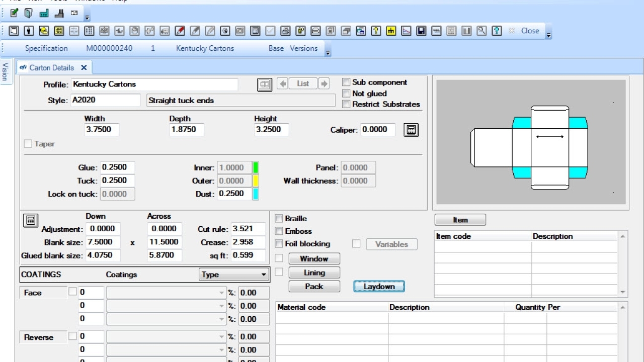The height and width of the screenshot is (362, 644).
Task: Enable Foil blocking checkbox
Action: (279, 244)
